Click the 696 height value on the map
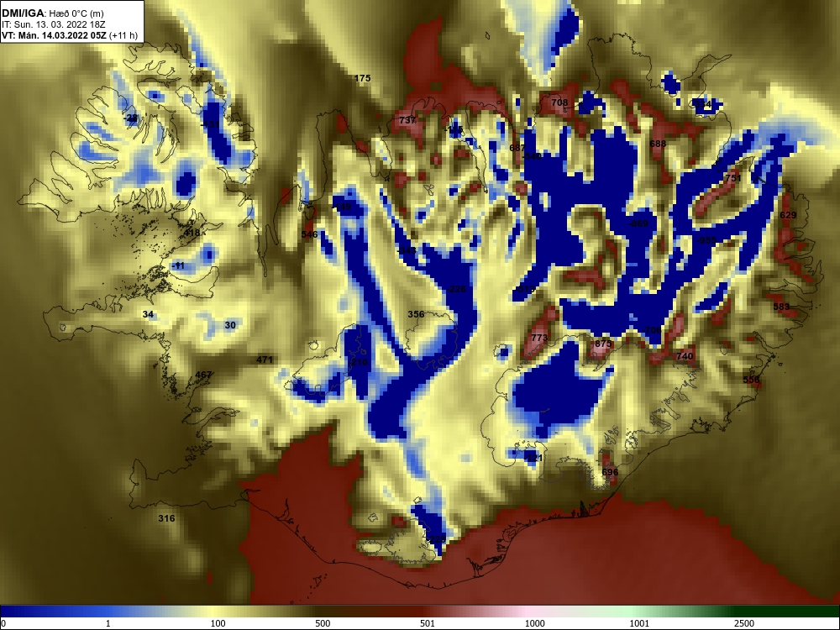Screen dimensions: 840x630 point(610,472)
